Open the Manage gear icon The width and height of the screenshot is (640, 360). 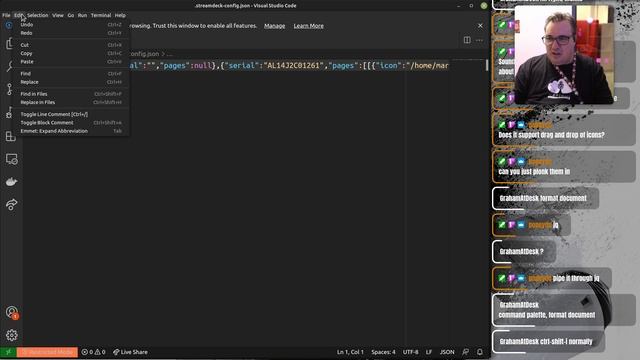(x=11, y=335)
